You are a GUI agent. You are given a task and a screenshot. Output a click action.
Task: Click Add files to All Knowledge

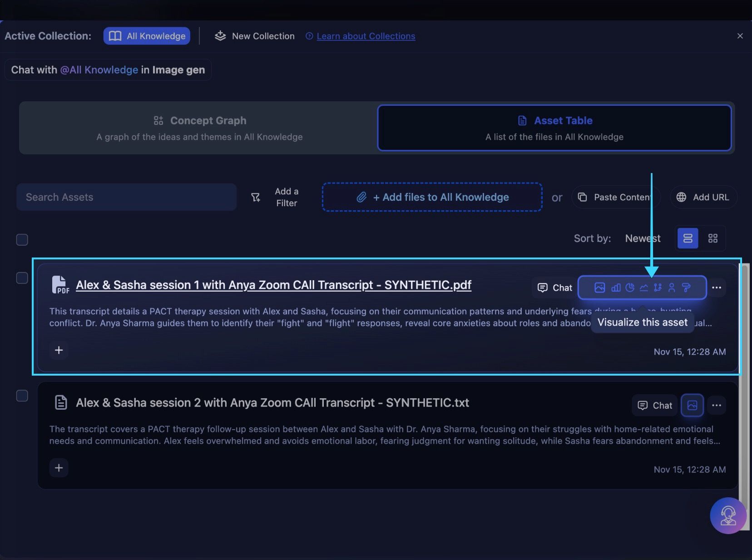tap(432, 197)
